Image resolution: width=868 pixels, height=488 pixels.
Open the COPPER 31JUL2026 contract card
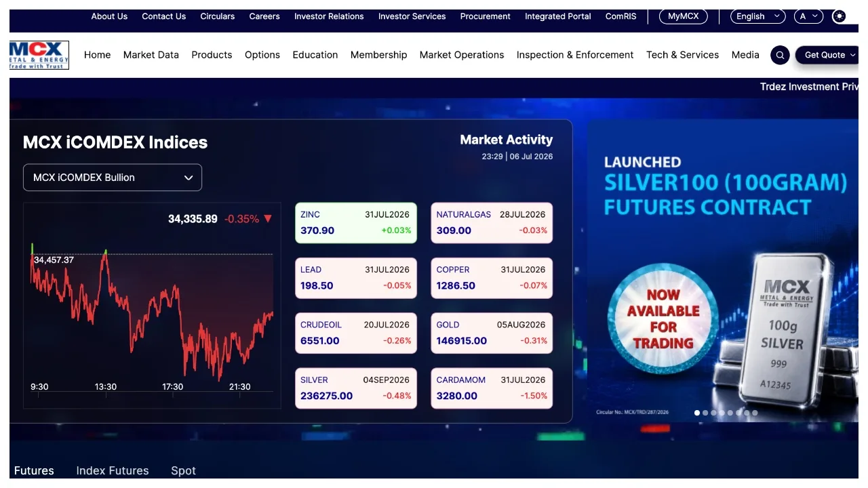click(492, 278)
